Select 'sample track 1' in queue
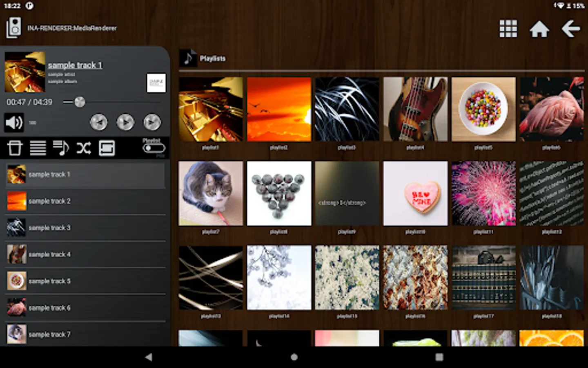The image size is (588, 368). click(x=85, y=175)
